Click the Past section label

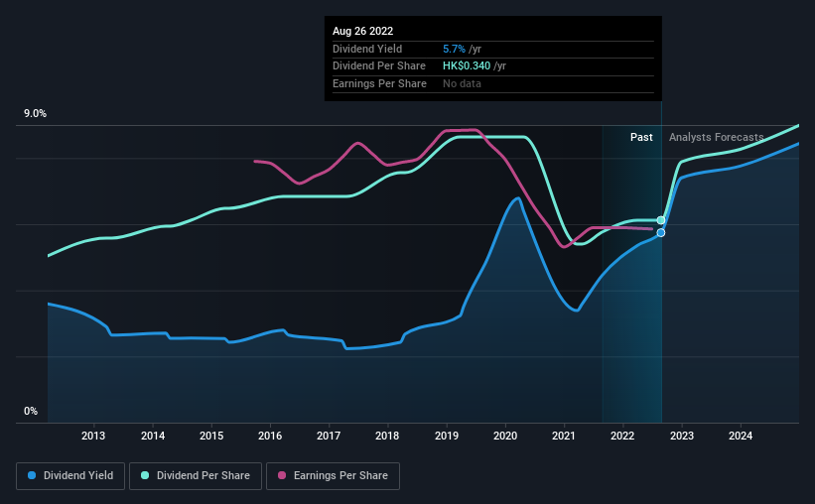(x=641, y=137)
